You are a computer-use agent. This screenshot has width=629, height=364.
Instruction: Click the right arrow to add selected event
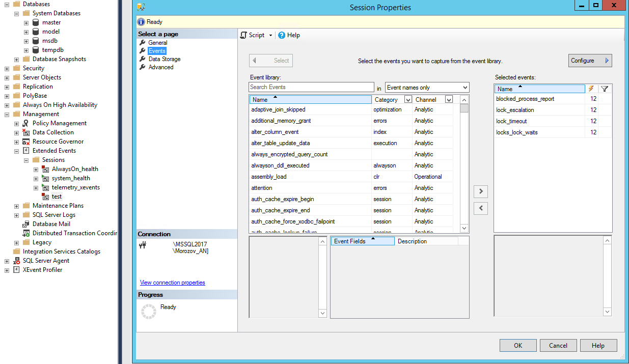(480, 191)
